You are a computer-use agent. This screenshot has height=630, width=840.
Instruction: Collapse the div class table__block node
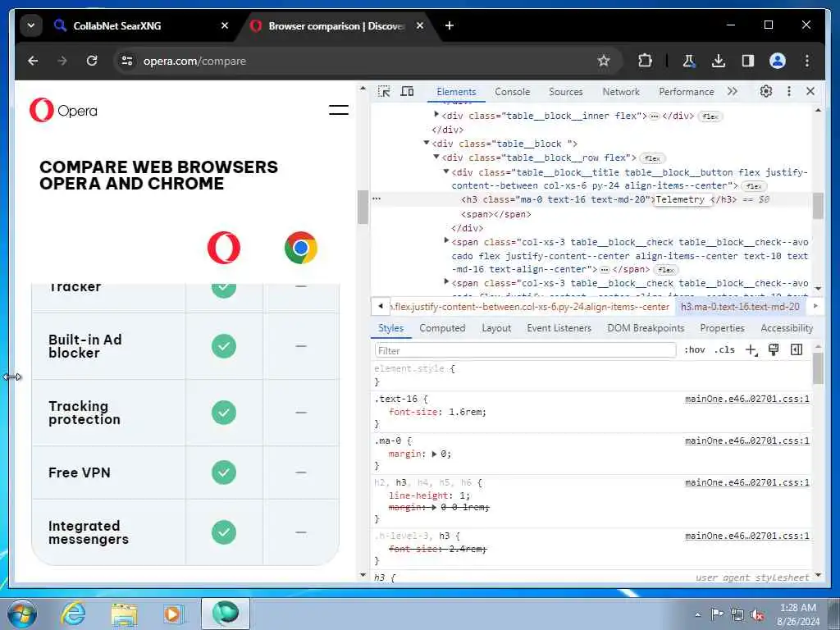point(427,143)
